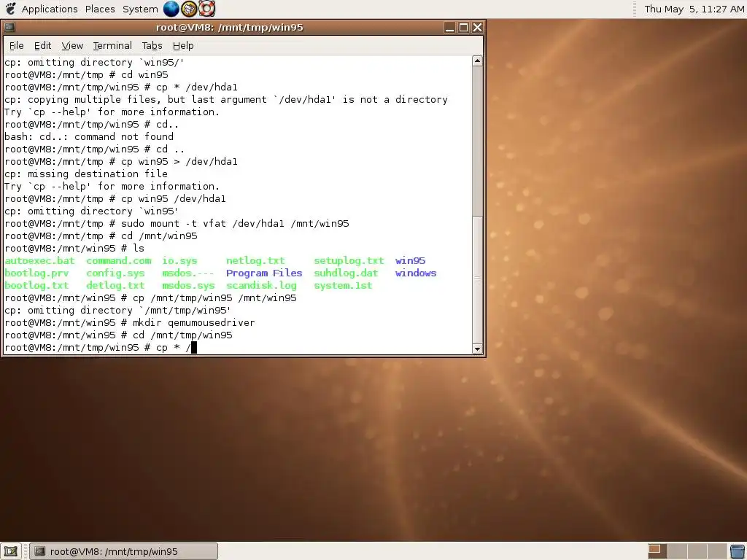This screenshot has width=747, height=560.
Task: Click 'config.sys' in ls output
Action: tap(115, 273)
